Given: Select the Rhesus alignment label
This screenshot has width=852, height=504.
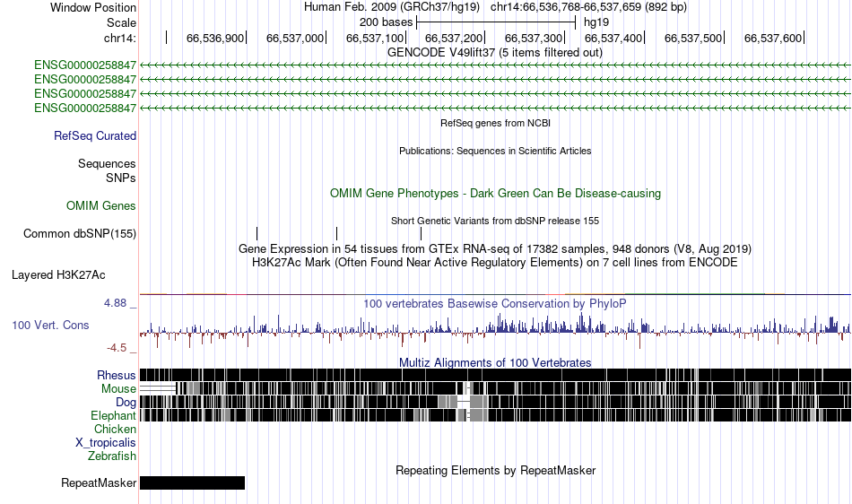Looking at the screenshot, I should [x=117, y=375].
